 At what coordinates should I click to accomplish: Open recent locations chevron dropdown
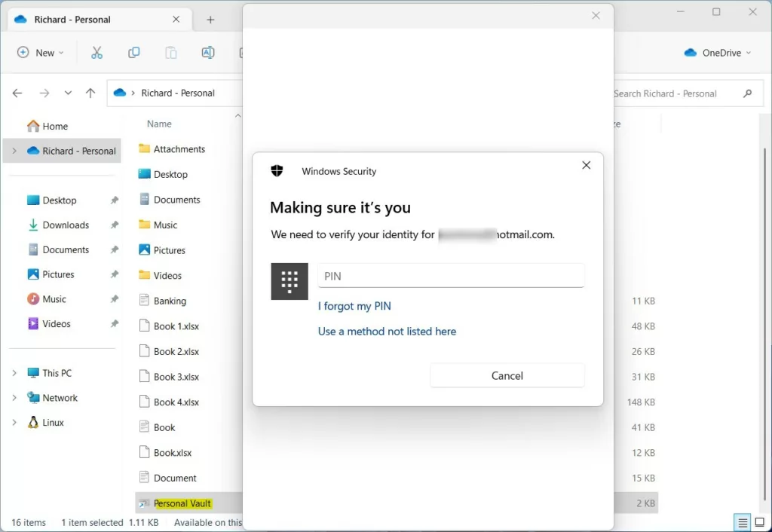[x=68, y=93]
